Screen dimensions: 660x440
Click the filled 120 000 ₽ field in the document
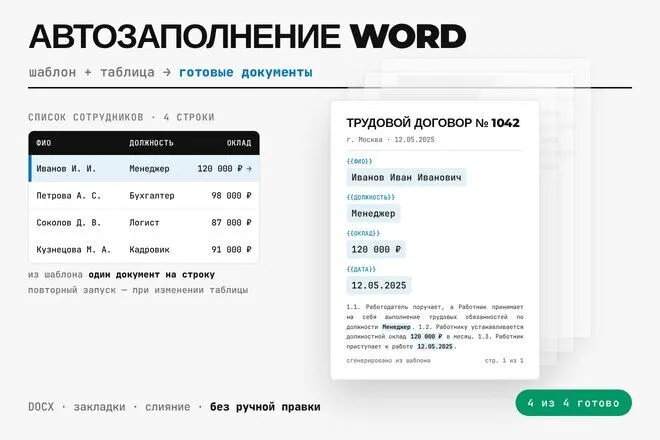376,249
